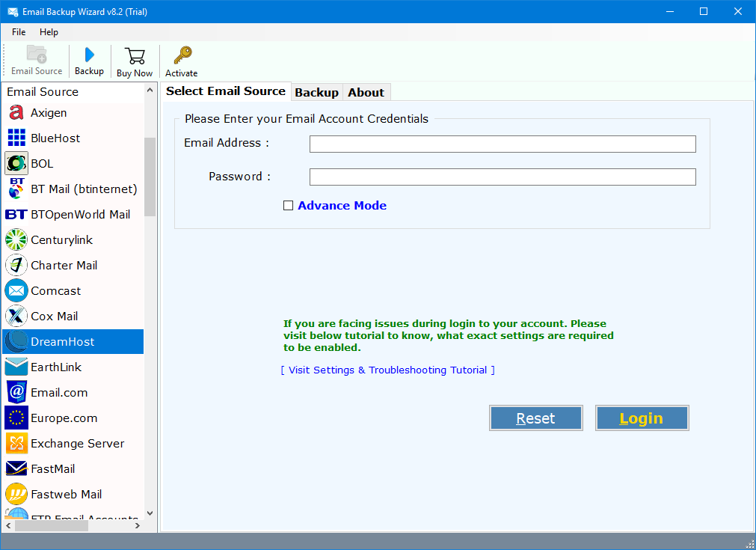Select the DreamHost moon icon

pos(16,341)
